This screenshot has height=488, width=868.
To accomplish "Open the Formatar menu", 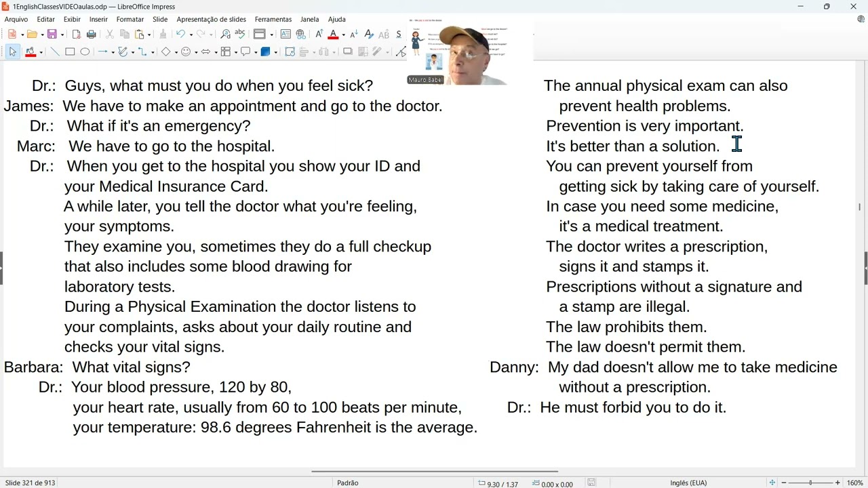I will tap(130, 20).
